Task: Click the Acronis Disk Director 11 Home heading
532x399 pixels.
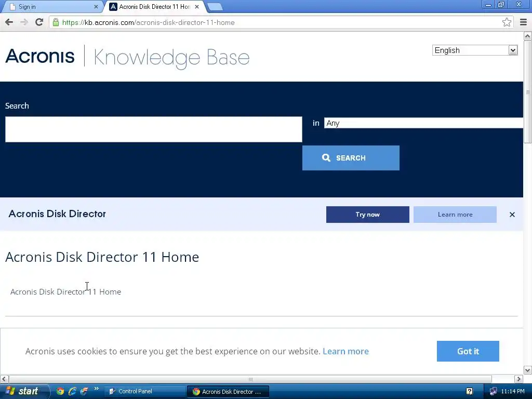Action: [x=102, y=257]
